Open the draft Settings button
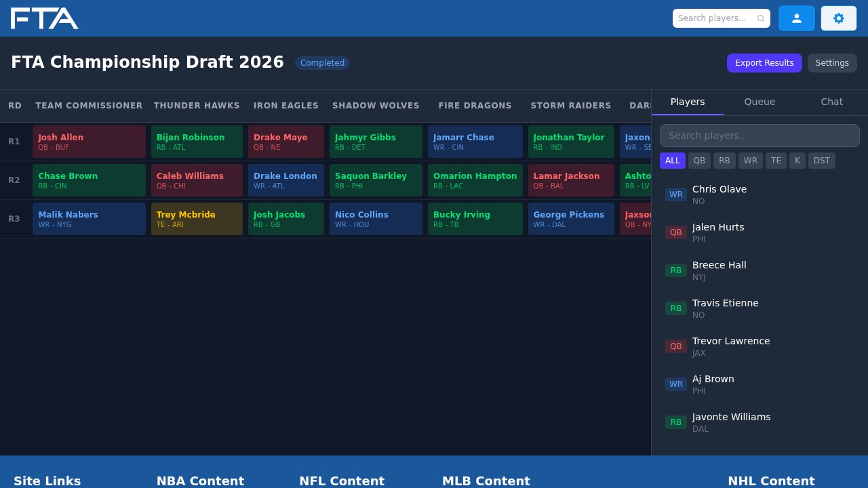This screenshot has width=868, height=488. [x=832, y=63]
